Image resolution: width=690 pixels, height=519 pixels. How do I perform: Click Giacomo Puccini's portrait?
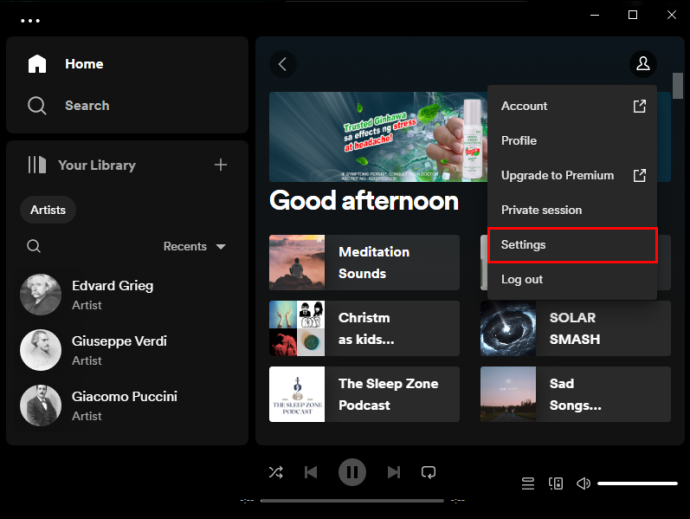click(x=40, y=406)
